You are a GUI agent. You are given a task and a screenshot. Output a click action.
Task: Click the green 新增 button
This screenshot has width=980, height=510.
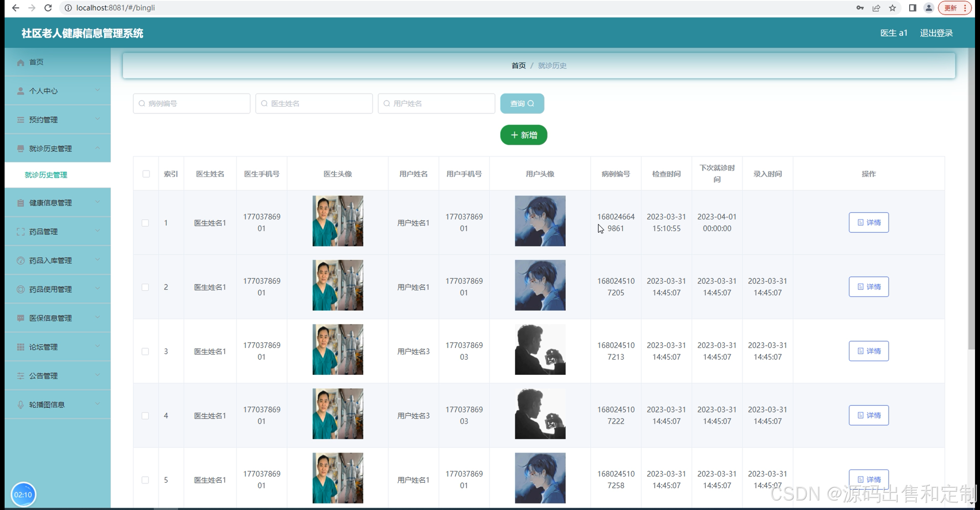coord(523,135)
